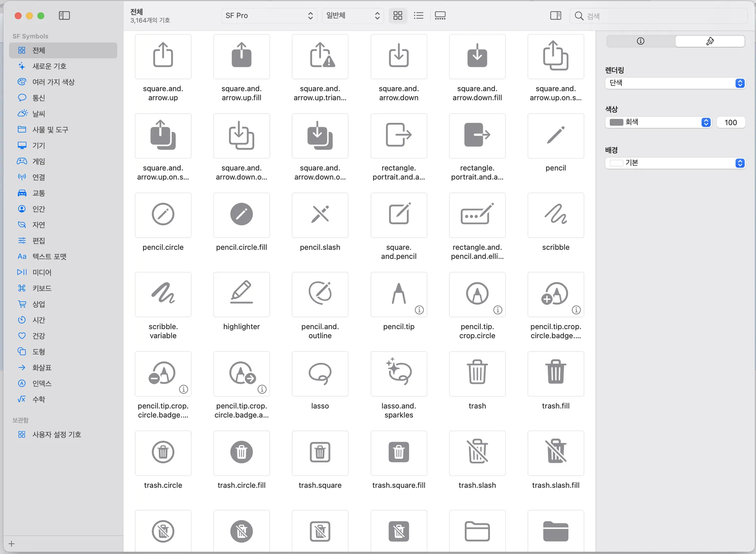Toggle the right inspector panel

555,16
